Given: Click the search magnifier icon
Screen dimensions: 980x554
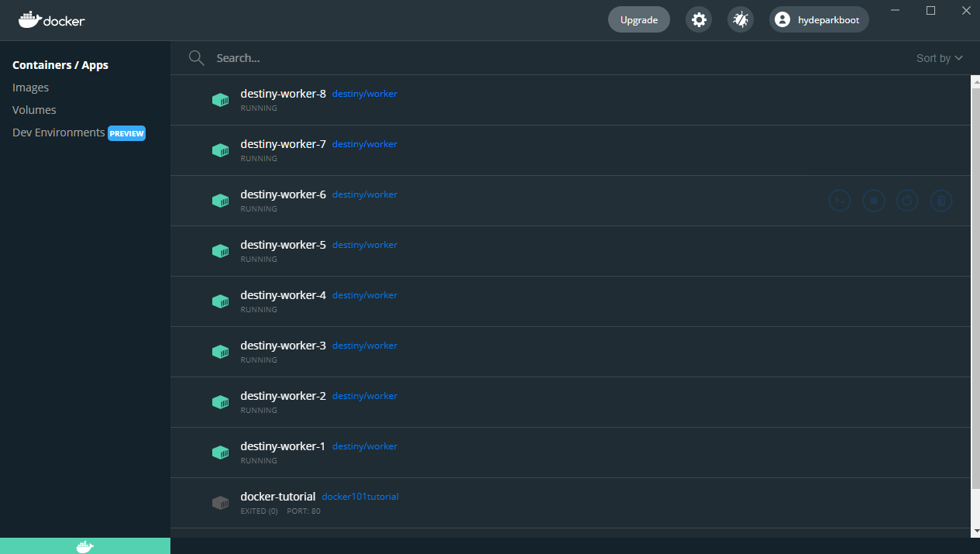Looking at the screenshot, I should 196,57.
